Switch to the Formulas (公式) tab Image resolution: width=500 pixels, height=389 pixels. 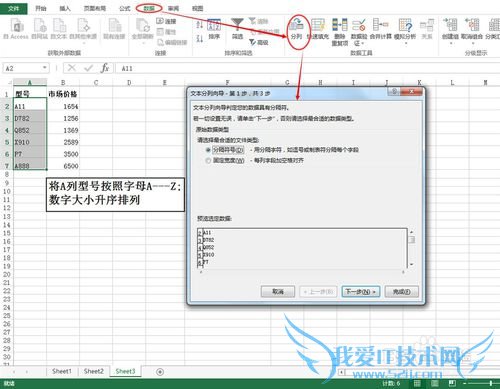click(124, 8)
